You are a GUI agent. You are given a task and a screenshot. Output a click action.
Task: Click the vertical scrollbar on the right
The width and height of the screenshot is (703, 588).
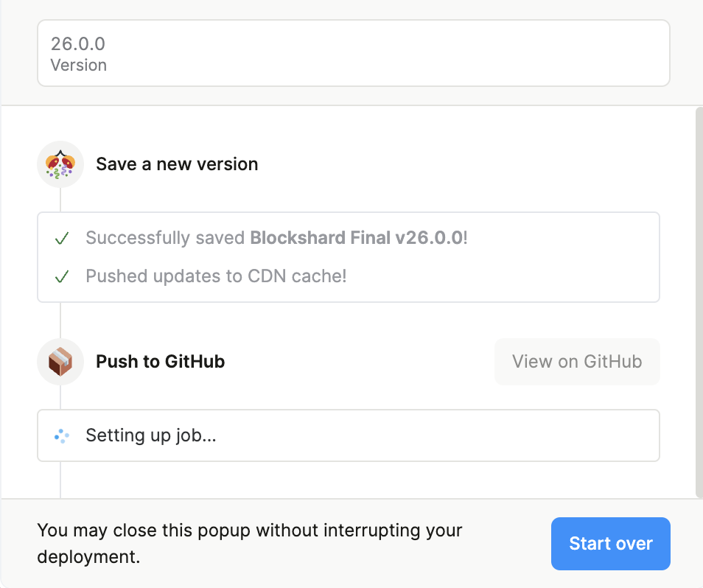pos(699,302)
